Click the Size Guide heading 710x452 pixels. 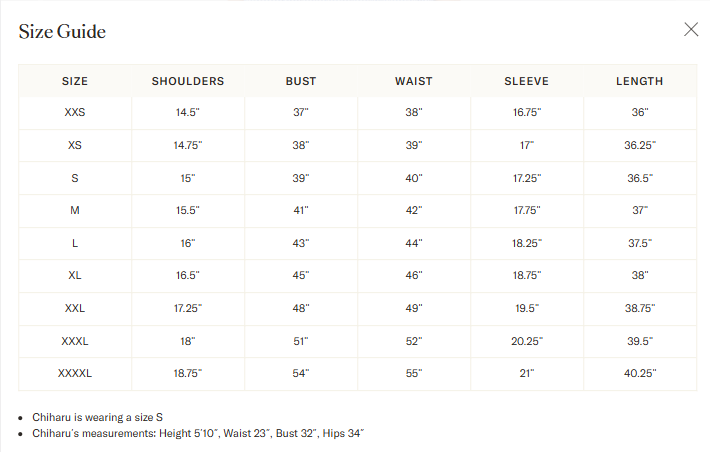(62, 32)
